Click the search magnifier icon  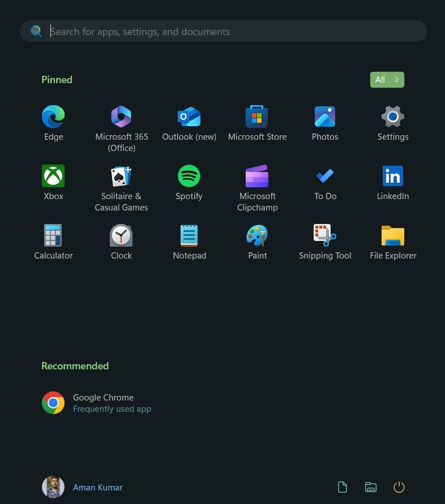tap(36, 31)
